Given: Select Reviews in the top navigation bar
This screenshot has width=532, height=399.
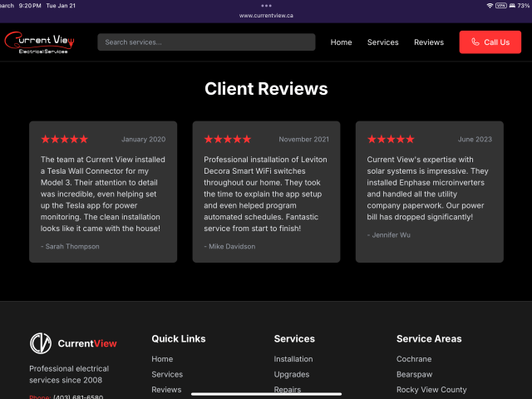Looking at the screenshot, I should 429,42.
